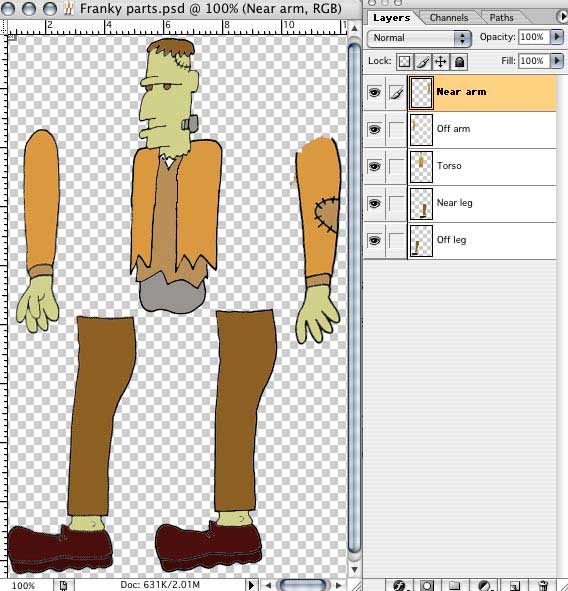Image resolution: width=568 pixels, height=591 pixels.
Task: Create a new layer set folder
Action: click(x=455, y=585)
